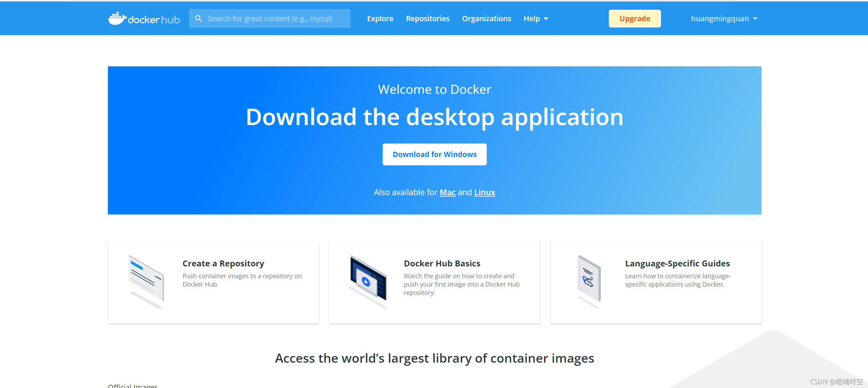This screenshot has width=868, height=388.
Task: Click "Push container images to a repository" text
Action: pos(242,280)
